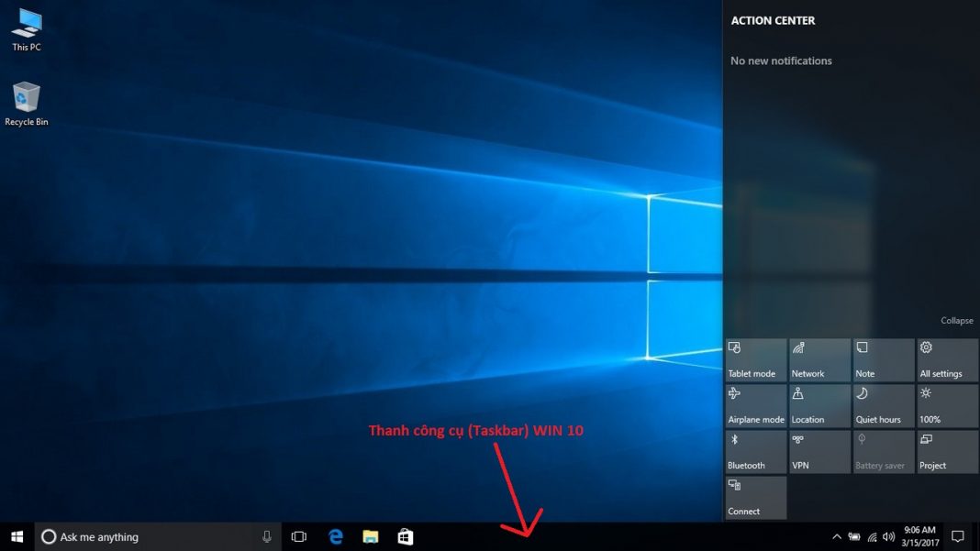
Task: Adjust brightness using the 100% tile
Action: pyautogui.click(x=947, y=404)
